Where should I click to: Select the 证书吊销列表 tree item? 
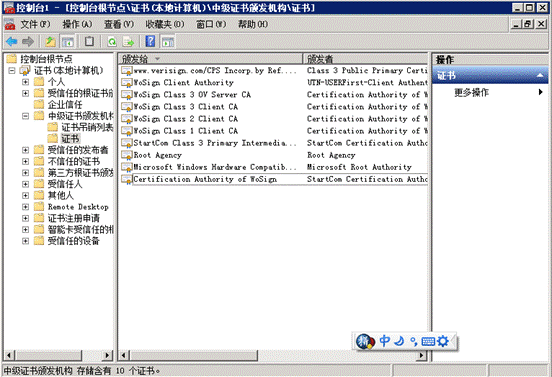coord(87,127)
